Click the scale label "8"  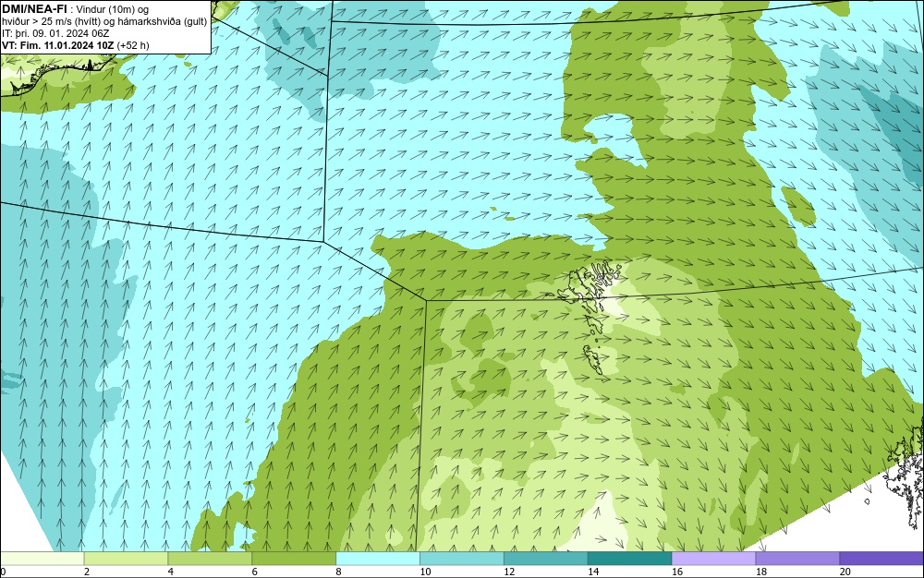pyautogui.click(x=338, y=572)
